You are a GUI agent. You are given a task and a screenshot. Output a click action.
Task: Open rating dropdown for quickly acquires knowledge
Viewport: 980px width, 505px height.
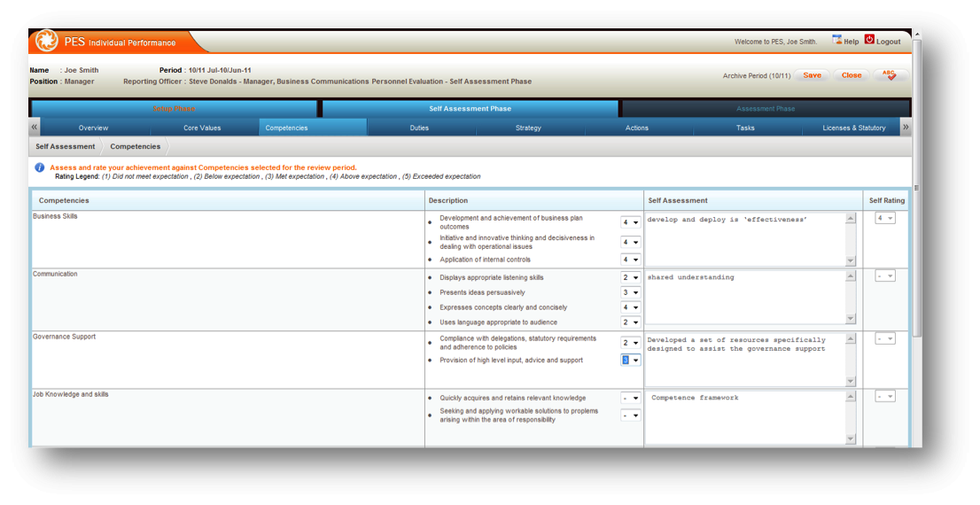pyautogui.click(x=630, y=398)
